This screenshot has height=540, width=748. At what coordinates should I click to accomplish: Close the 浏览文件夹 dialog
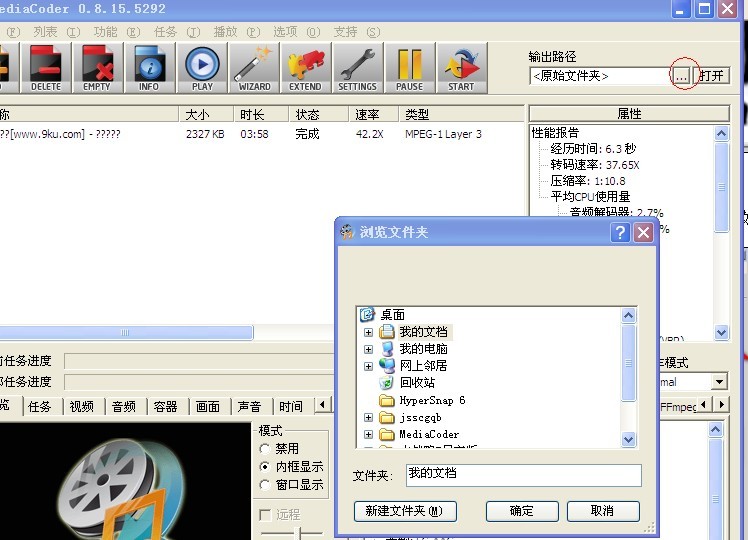coord(643,233)
